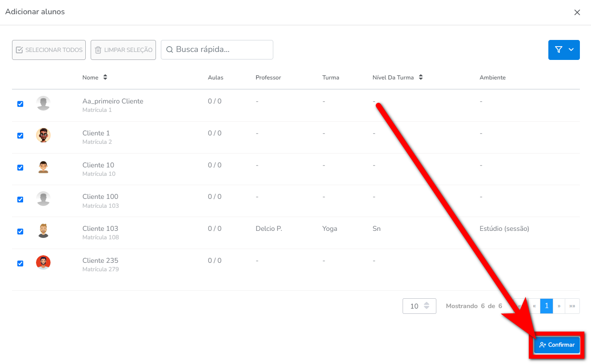Uncheck the Cliente 235 checkbox
The height and width of the screenshot is (364, 591).
point(20,263)
